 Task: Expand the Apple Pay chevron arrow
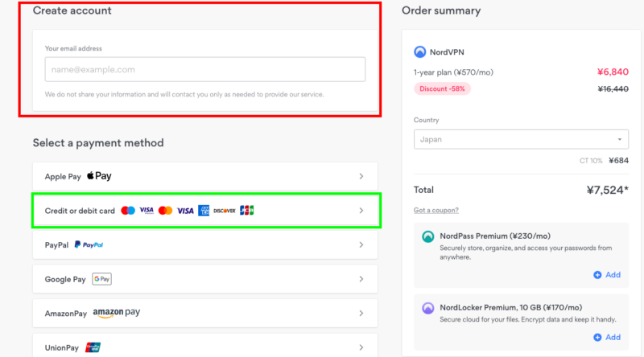[x=361, y=176]
